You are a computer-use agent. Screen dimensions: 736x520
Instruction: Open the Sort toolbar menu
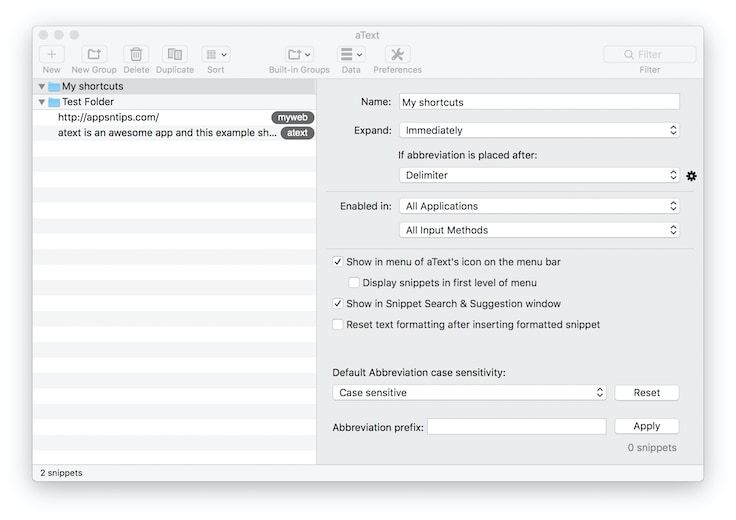pyautogui.click(x=215, y=55)
